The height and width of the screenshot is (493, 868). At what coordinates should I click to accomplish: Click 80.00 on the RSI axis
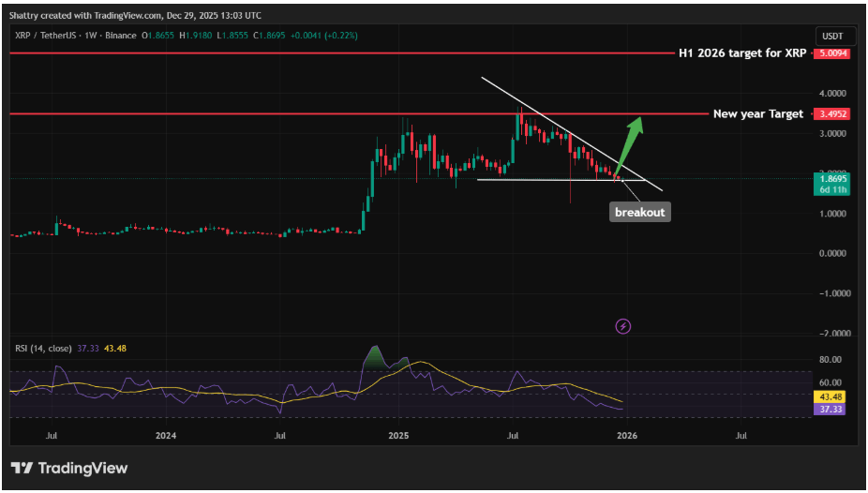[x=831, y=360]
